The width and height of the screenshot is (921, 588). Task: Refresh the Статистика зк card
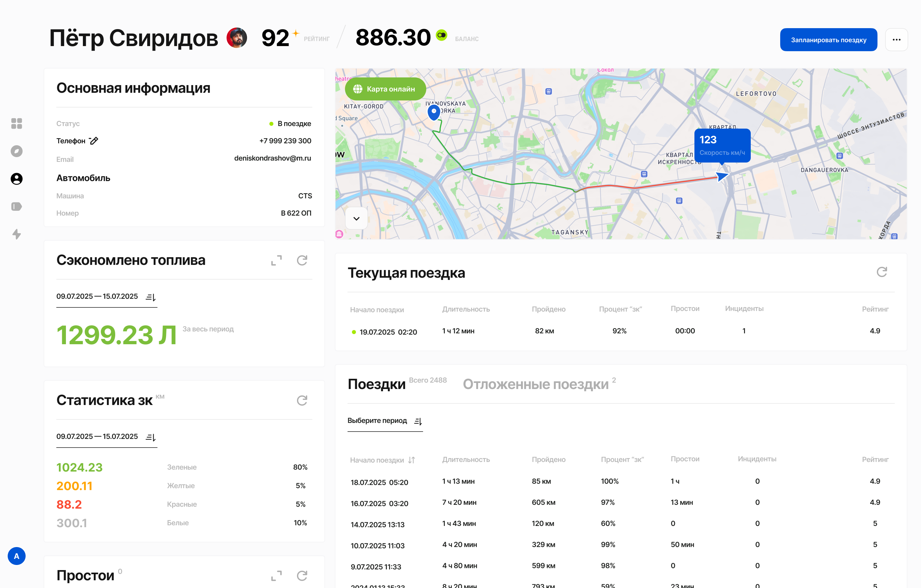(302, 400)
